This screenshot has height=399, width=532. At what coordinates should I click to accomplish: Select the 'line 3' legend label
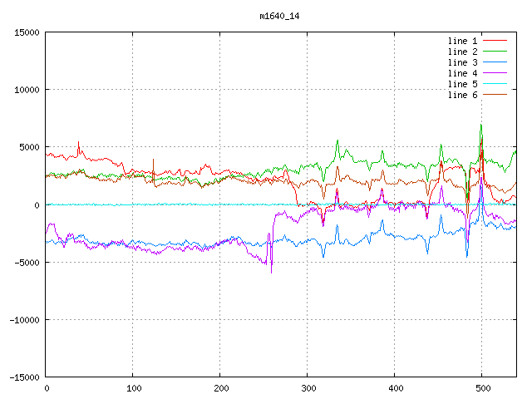462,62
